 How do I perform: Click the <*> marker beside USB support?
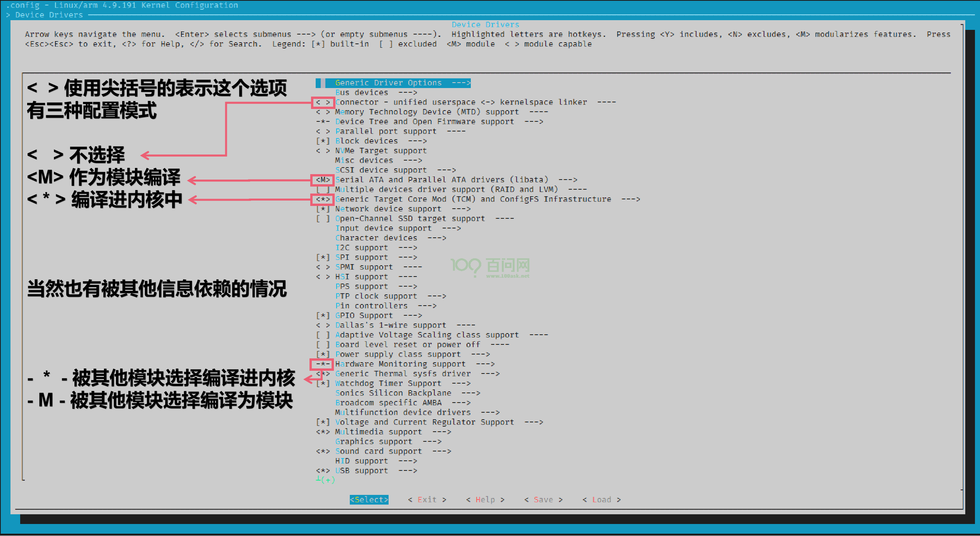[x=323, y=471]
